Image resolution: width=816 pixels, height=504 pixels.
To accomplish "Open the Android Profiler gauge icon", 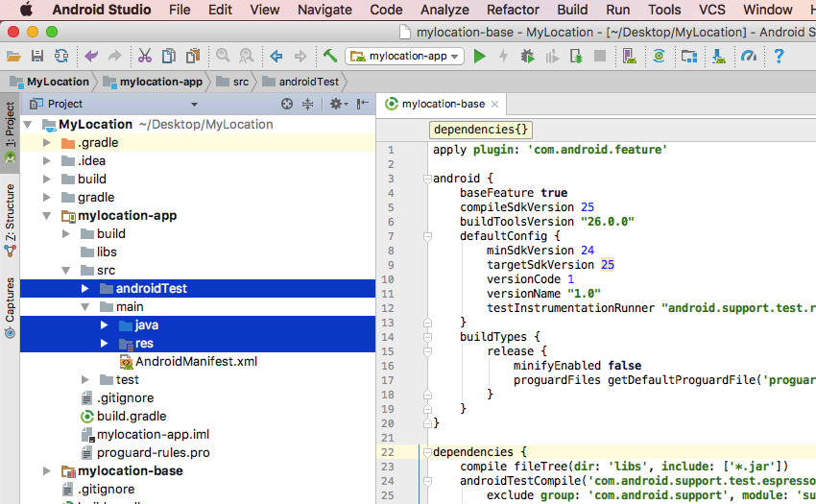I will point(749,56).
